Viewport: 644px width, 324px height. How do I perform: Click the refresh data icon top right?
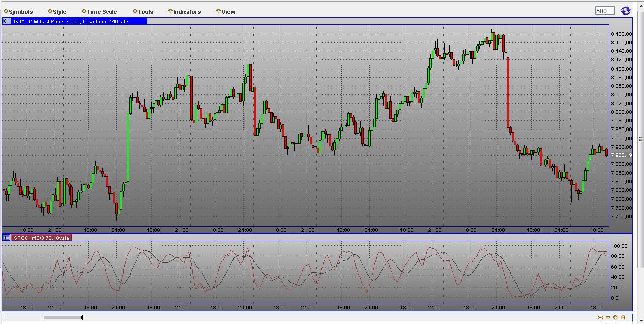coord(626,10)
